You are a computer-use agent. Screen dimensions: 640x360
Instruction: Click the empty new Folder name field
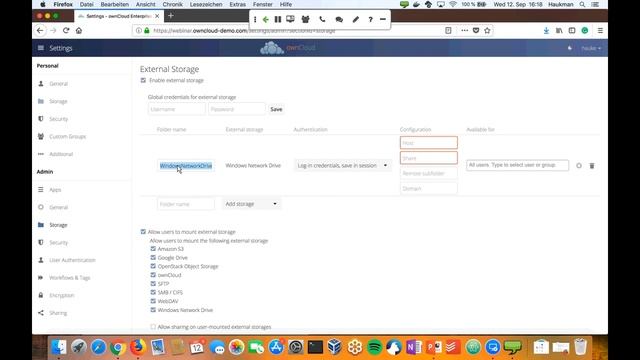tap(186, 204)
